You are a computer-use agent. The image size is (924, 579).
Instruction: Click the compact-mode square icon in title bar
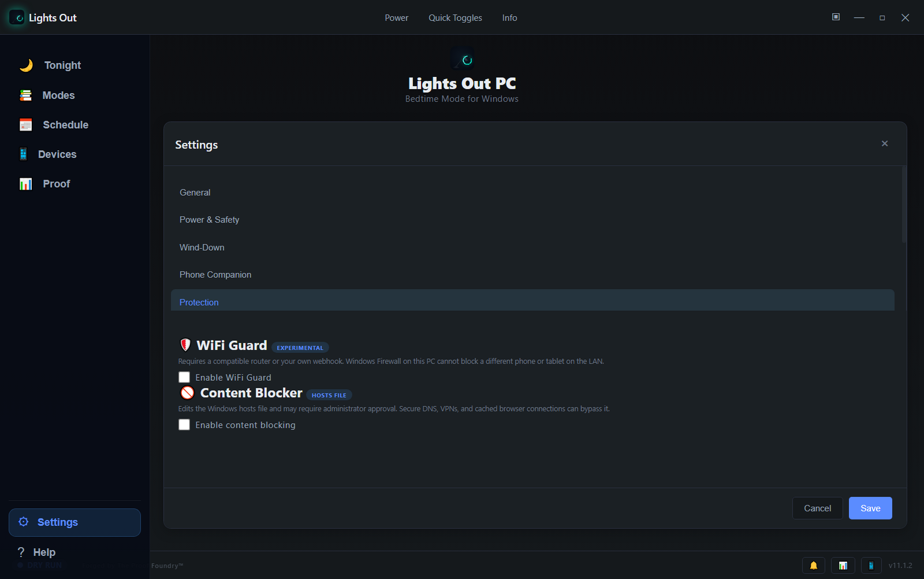pos(836,17)
